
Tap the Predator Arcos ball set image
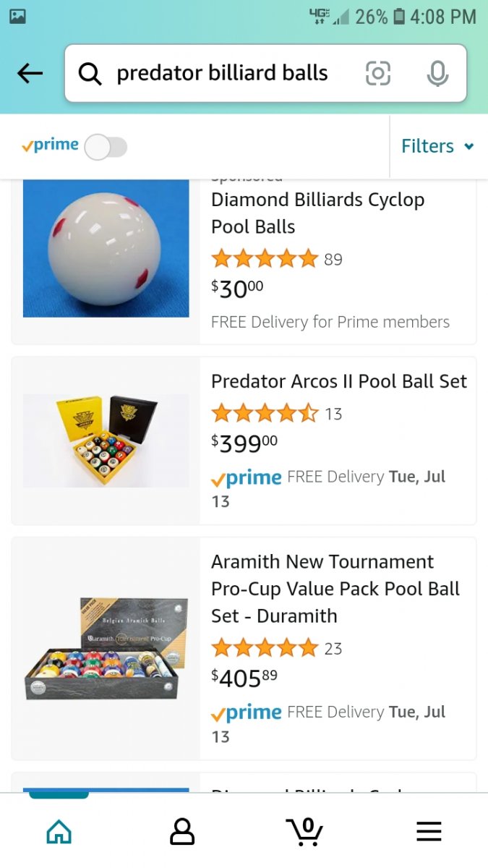tap(106, 440)
